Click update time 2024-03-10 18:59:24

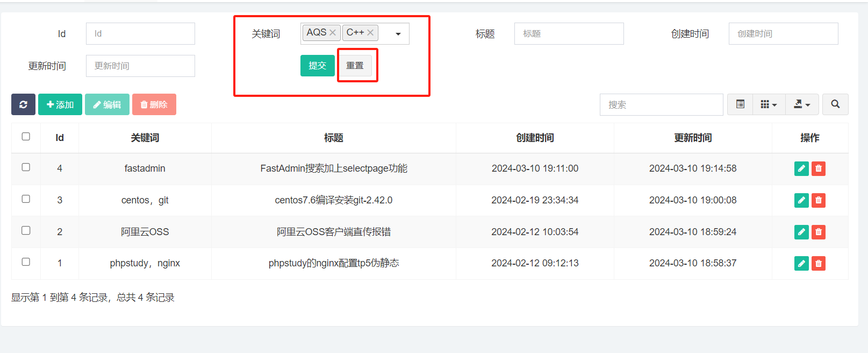tap(693, 232)
